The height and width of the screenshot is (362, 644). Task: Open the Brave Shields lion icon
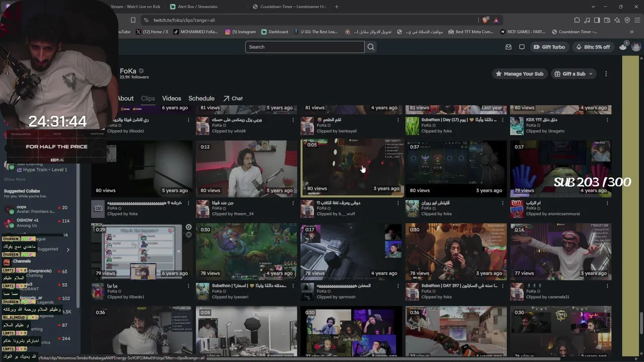pyautogui.click(x=485, y=20)
